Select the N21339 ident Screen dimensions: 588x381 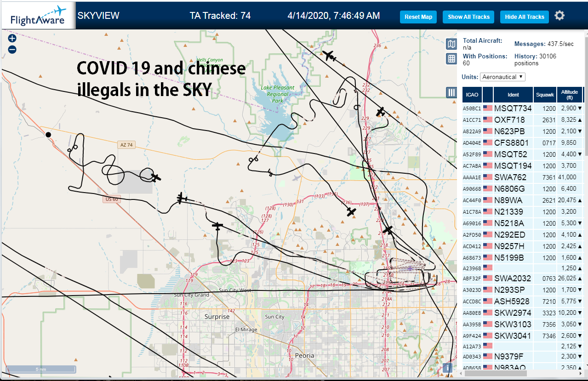point(509,212)
